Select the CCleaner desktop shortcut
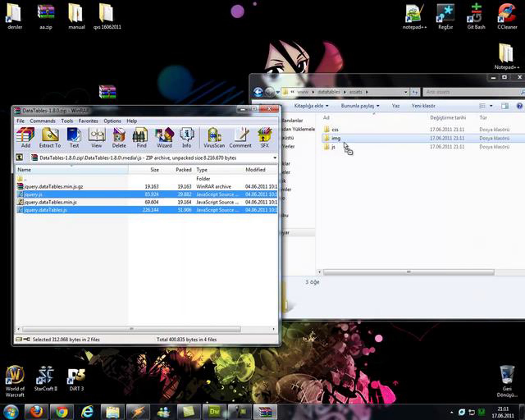The height and width of the screenshot is (420, 525). 507,17
